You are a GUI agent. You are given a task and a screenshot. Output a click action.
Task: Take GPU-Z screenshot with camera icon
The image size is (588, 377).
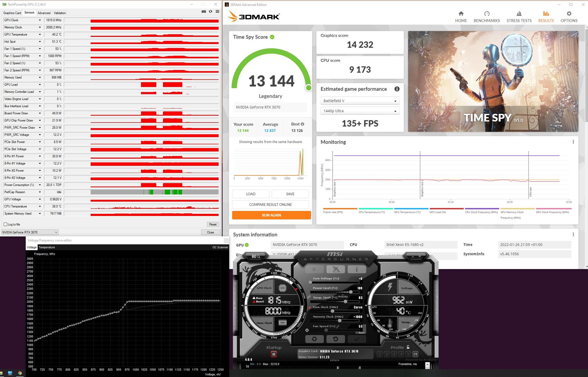click(x=204, y=12)
